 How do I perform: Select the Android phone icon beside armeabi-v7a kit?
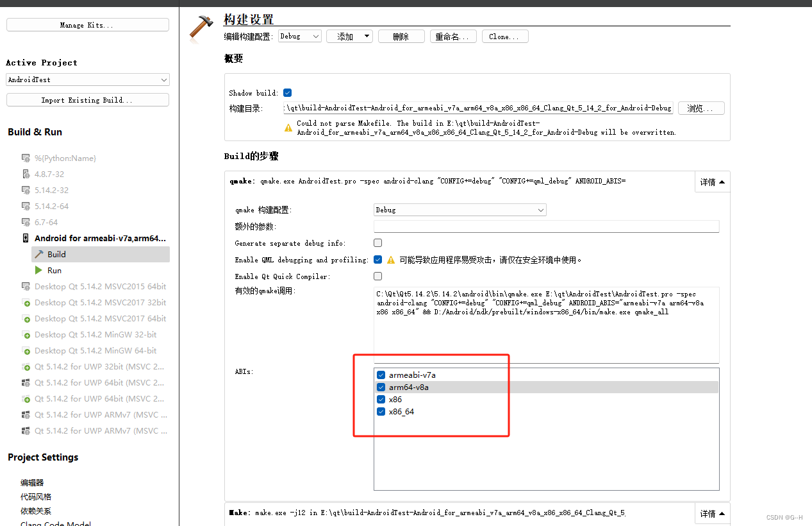pos(24,238)
